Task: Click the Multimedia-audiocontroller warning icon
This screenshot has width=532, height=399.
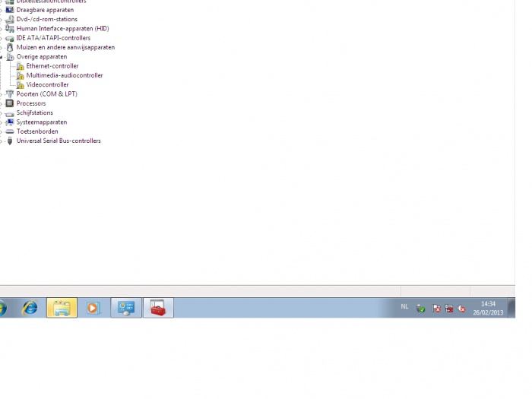Action: [x=21, y=75]
